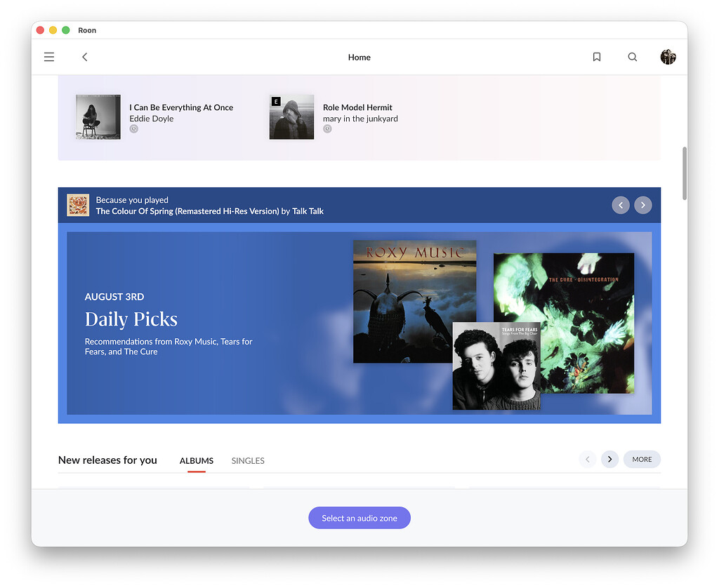Click the Daily Picks recommendations description text
This screenshot has height=588, width=719.
(x=169, y=347)
